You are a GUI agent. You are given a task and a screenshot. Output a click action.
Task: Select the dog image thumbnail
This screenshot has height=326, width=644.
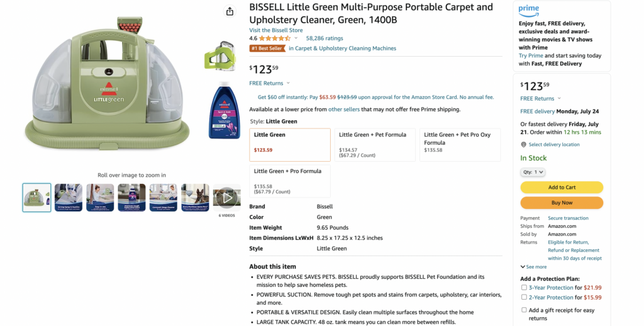pos(195,198)
